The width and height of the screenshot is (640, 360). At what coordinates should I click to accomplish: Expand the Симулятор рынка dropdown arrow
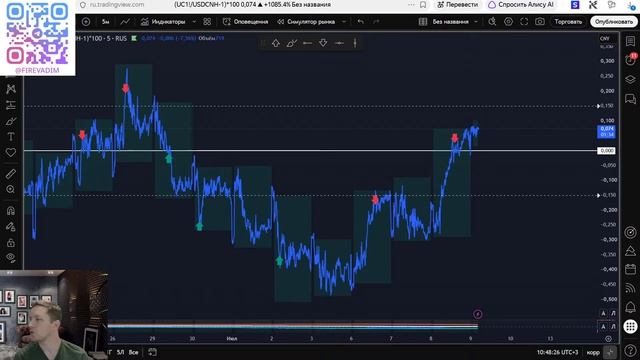pyautogui.click(x=344, y=22)
